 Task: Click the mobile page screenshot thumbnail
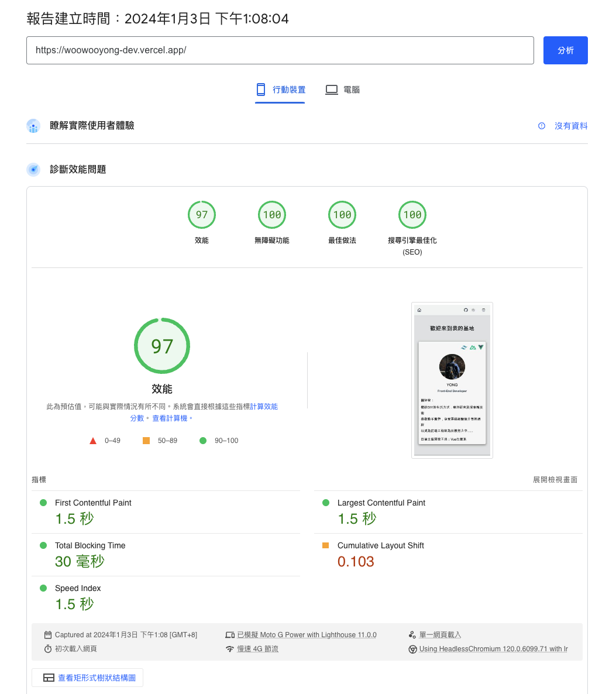(452, 380)
